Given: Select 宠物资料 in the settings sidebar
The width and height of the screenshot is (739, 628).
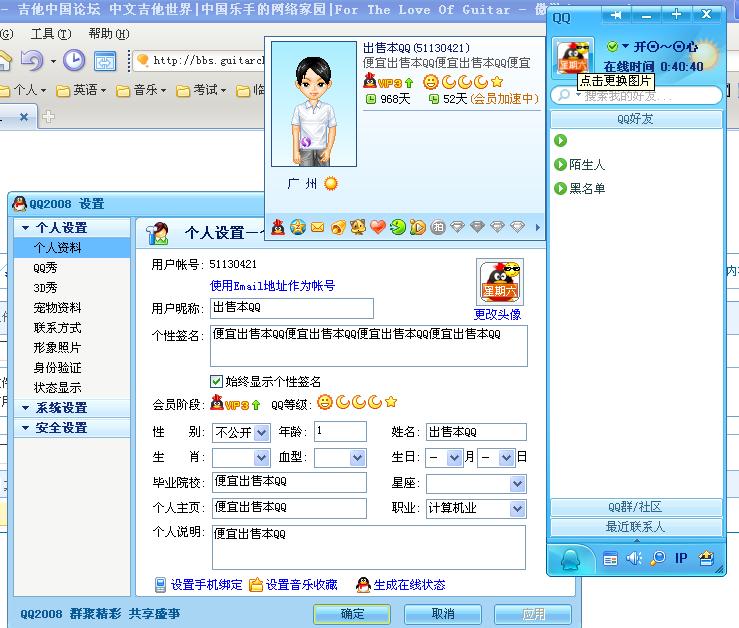Looking at the screenshot, I should (x=57, y=308).
